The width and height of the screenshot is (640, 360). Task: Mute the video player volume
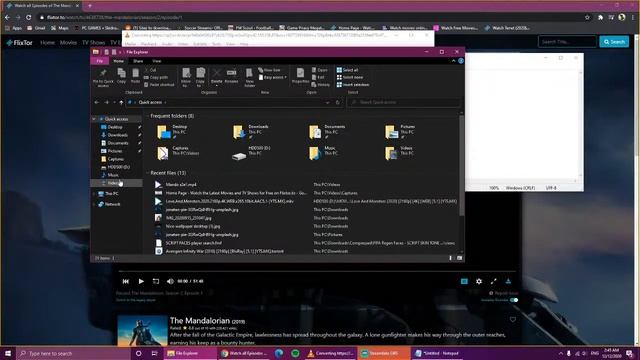[170, 281]
